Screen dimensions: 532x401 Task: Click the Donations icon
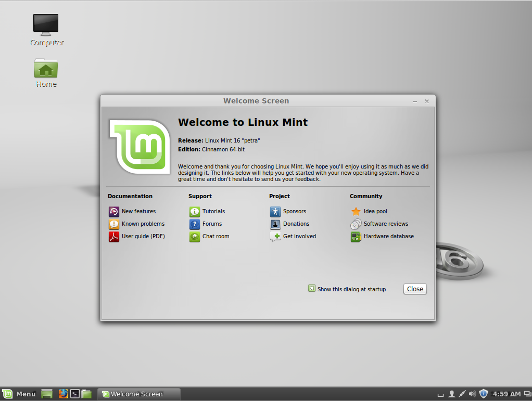tap(275, 224)
